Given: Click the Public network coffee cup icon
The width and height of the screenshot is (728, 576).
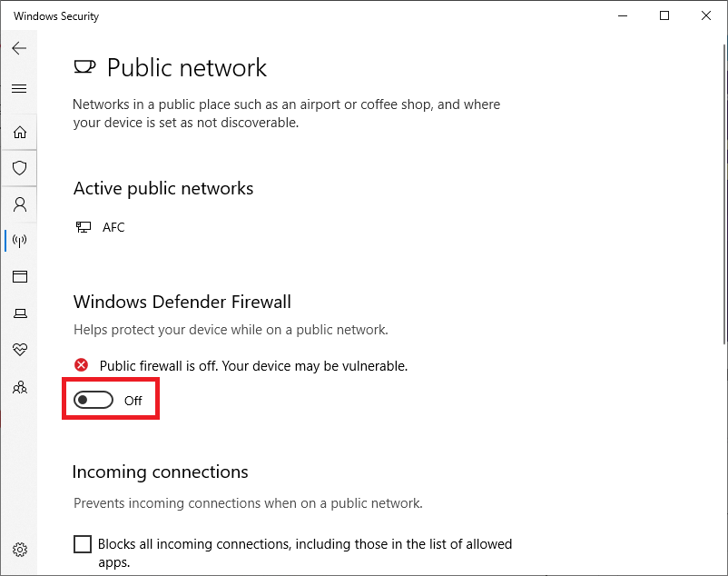Looking at the screenshot, I should click(84, 67).
